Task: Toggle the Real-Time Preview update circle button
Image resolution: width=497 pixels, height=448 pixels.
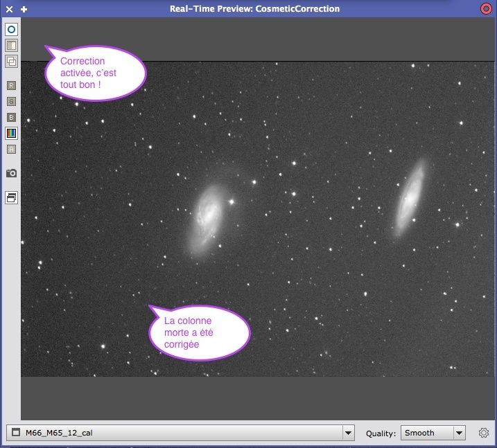Action: (x=11, y=30)
